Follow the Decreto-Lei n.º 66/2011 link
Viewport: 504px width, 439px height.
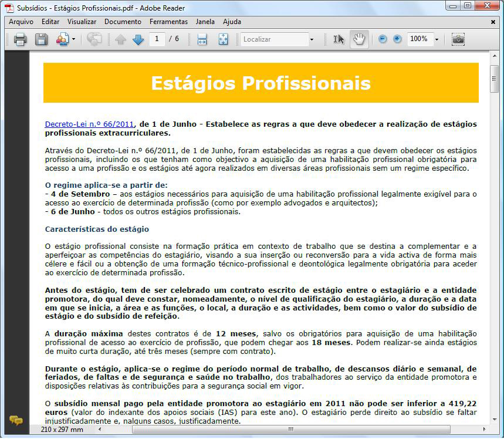(x=89, y=124)
